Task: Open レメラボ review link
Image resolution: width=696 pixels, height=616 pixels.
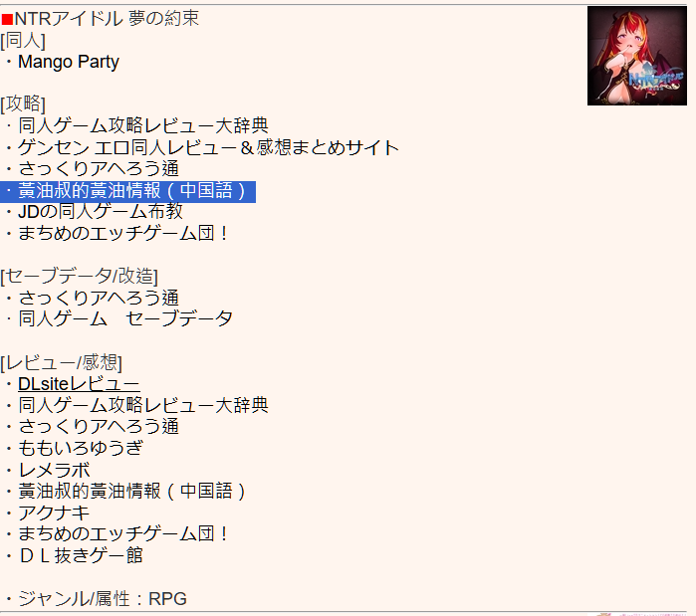Action: 54,470
